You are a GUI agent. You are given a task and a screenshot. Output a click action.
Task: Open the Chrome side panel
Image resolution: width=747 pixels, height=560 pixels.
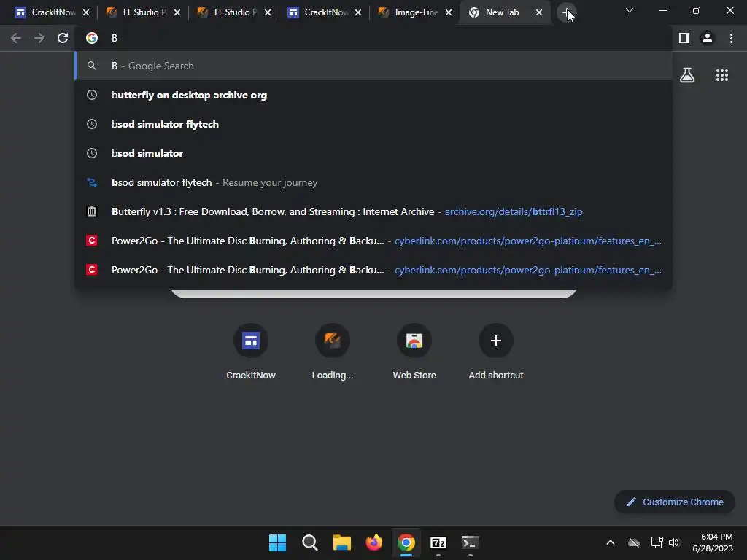click(684, 38)
